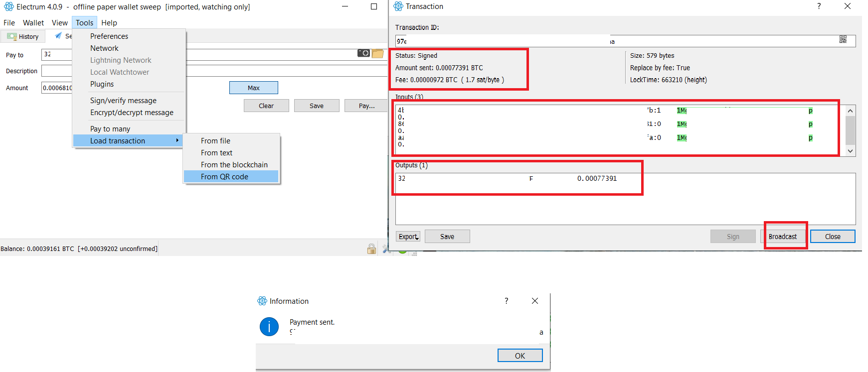Click 'Amount sent: 0.00077391 BTC' text
This screenshot has width=868, height=372.
click(439, 68)
